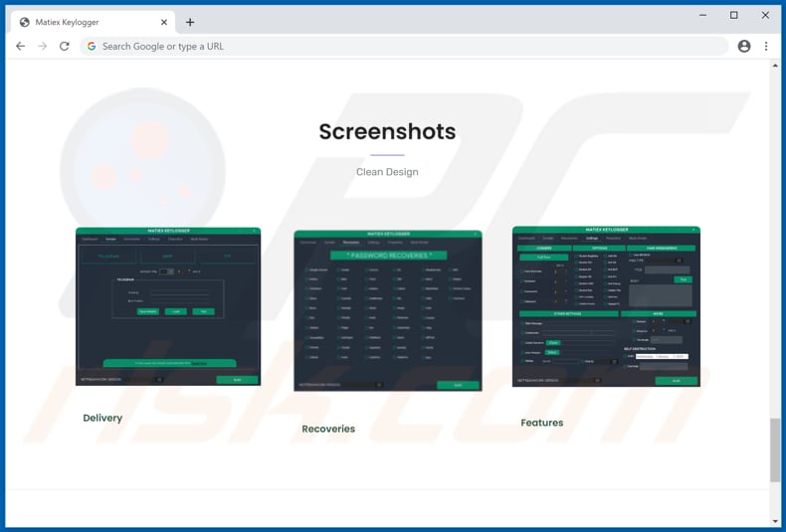The image size is (786, 532).
Task: Click the browser forward arrow
Action: click(43, 46)
